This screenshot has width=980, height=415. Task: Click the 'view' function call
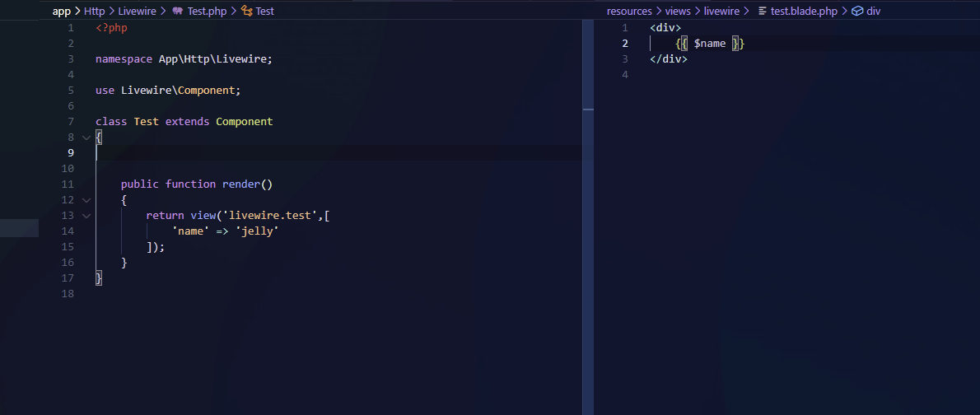tap(203, 216)
